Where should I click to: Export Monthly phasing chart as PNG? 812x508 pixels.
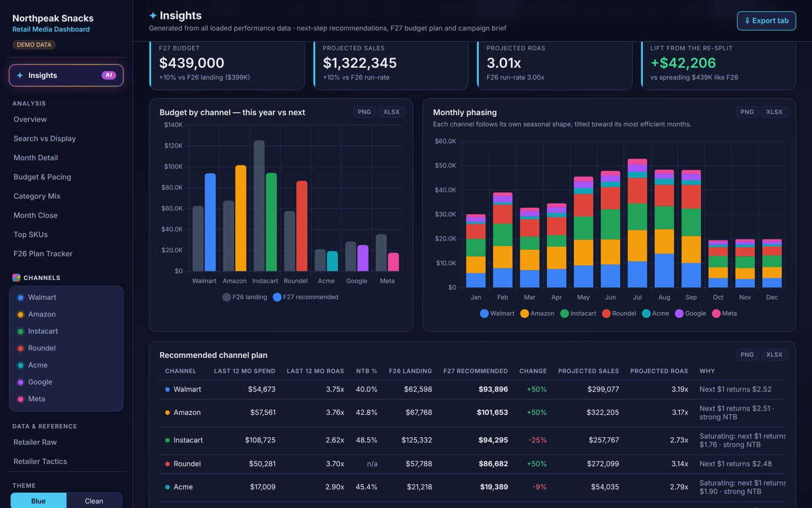click(747, 112)
